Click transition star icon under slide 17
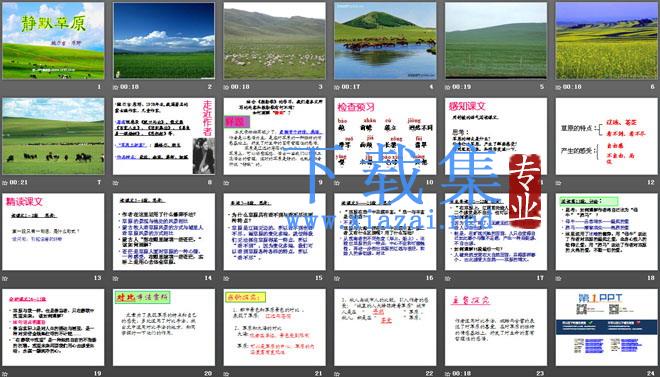Image resolution: width=660 pixels, height=377 pixels. (447, 278)
